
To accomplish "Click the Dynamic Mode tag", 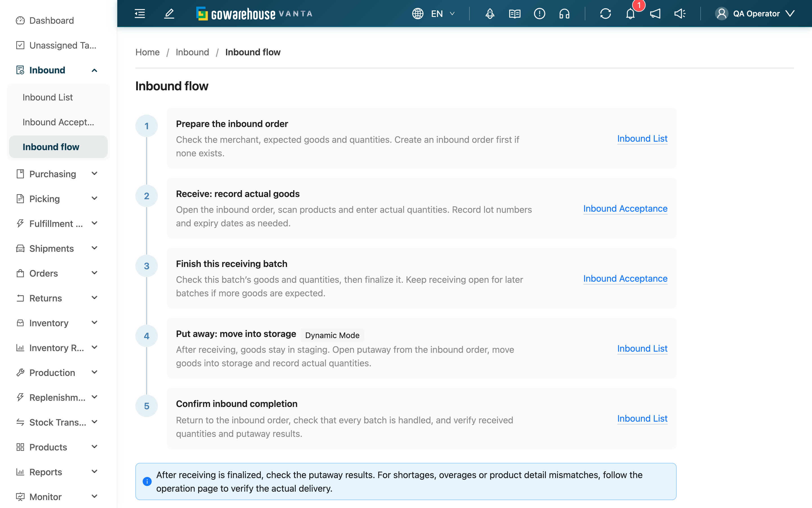I will pos(332,335).
